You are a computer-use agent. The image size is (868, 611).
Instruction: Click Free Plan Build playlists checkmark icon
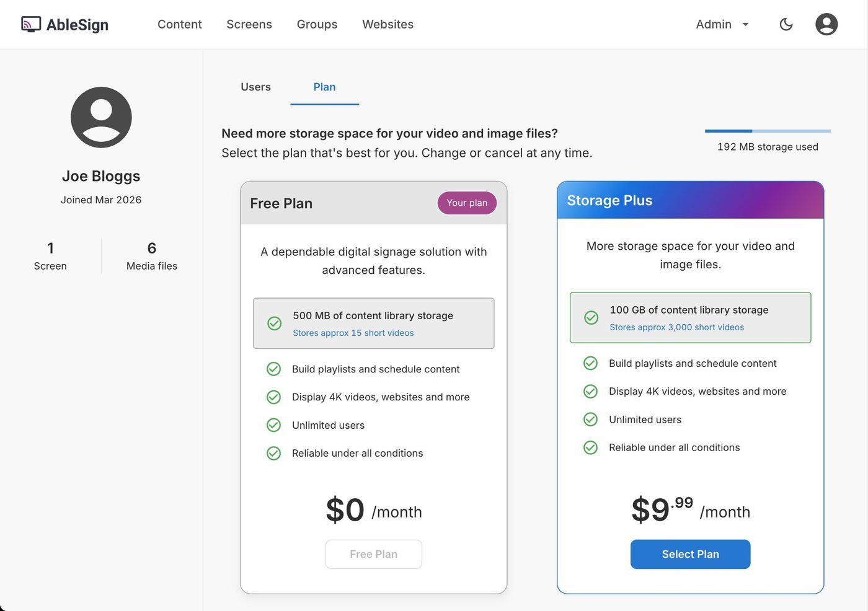(x=273, y=369)
